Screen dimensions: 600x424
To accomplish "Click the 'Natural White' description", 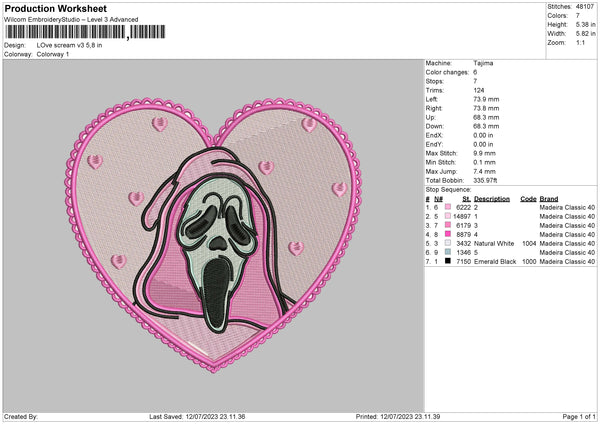I will coord(494,243).
